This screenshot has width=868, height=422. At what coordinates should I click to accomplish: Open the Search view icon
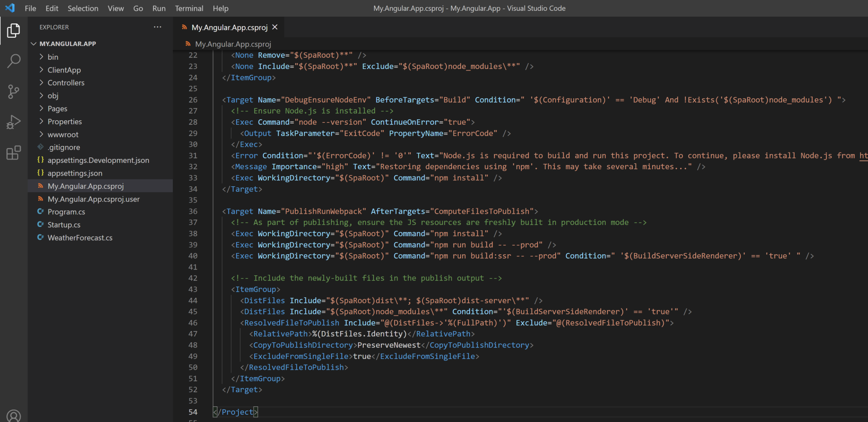click(x=14, y=61)
